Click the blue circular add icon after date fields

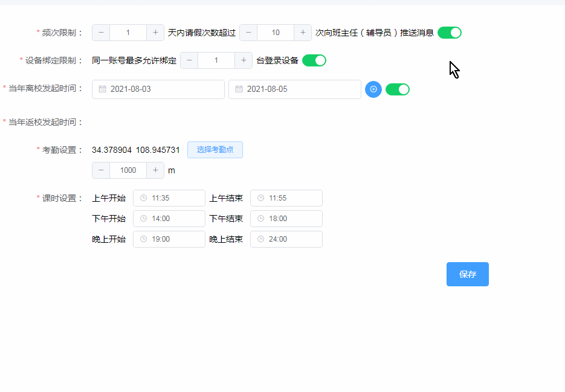tap(373, 89)
